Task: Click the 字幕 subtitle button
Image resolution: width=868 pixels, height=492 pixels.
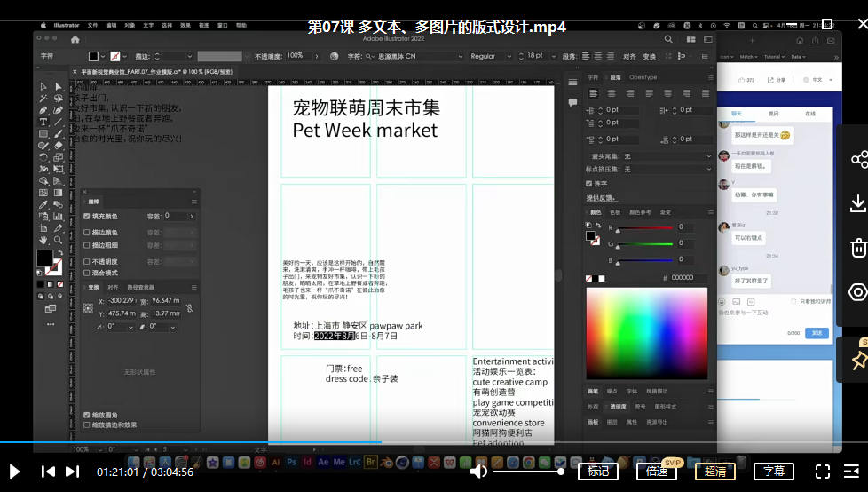Action: click(774, 472)
